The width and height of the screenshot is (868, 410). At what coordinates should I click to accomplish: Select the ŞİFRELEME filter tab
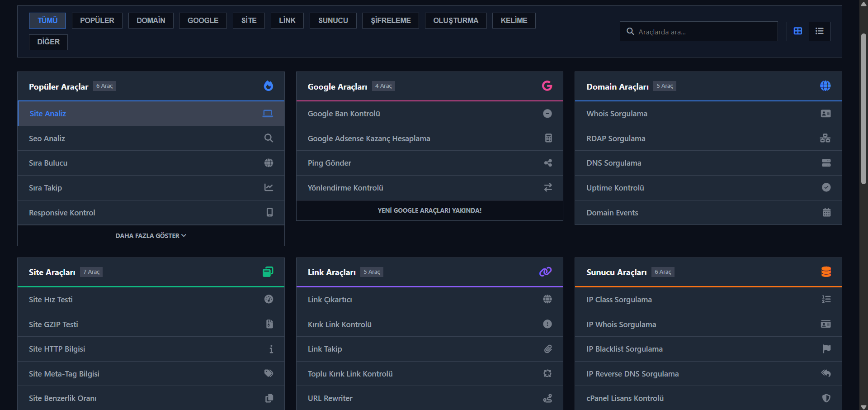click(x=391, y=20)
